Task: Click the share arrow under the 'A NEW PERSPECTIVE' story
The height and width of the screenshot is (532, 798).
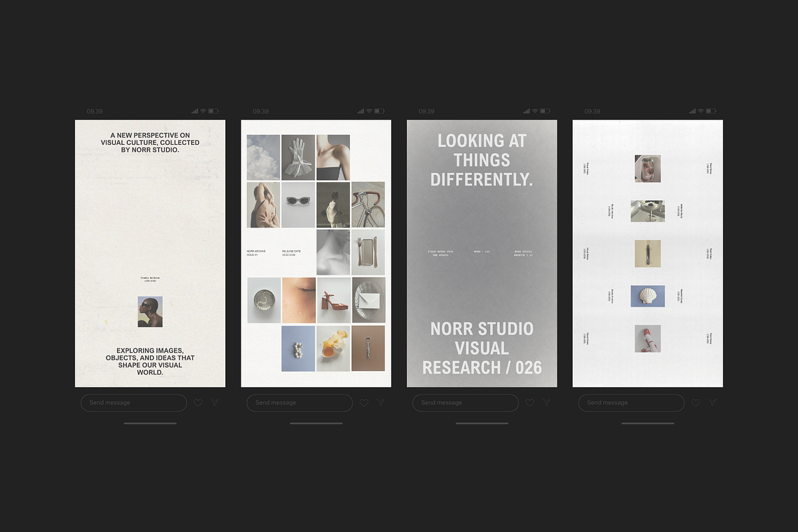Action: point(214,402)
